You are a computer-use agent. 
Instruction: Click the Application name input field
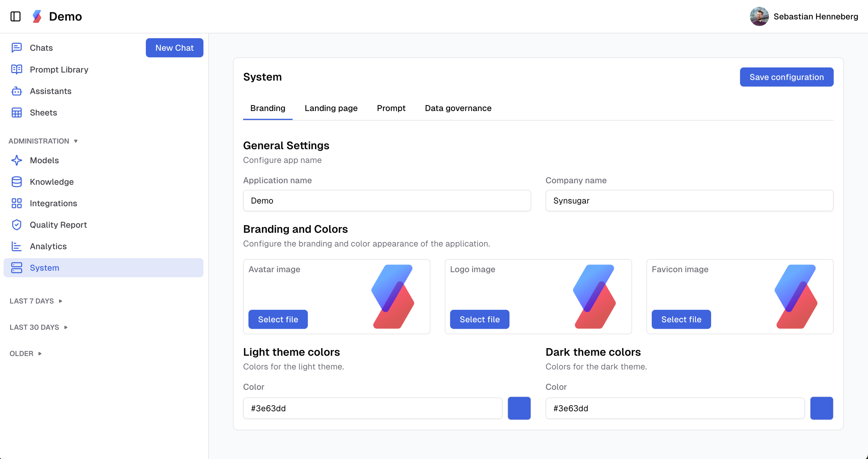[x=387, y=200]
